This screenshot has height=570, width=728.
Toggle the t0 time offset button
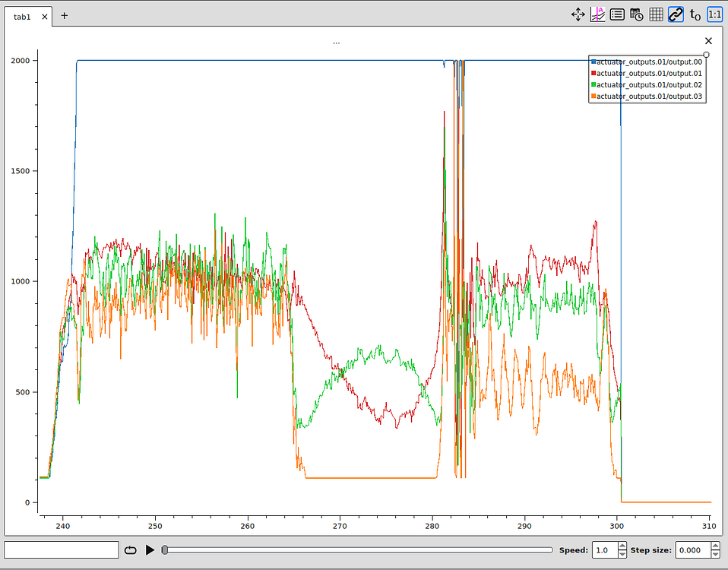(x=695, y=15)
